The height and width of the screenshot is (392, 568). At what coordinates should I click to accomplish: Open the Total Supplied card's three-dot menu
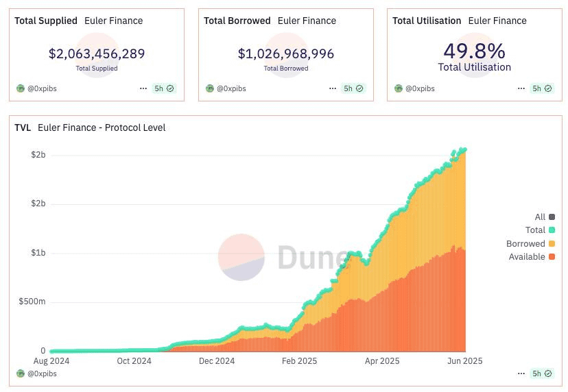coord(143,88)
